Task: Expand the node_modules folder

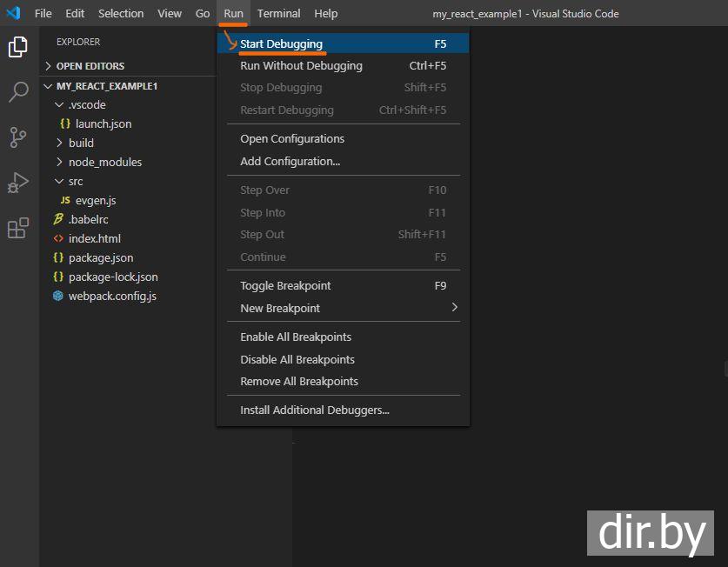Action: coord(104,162)
